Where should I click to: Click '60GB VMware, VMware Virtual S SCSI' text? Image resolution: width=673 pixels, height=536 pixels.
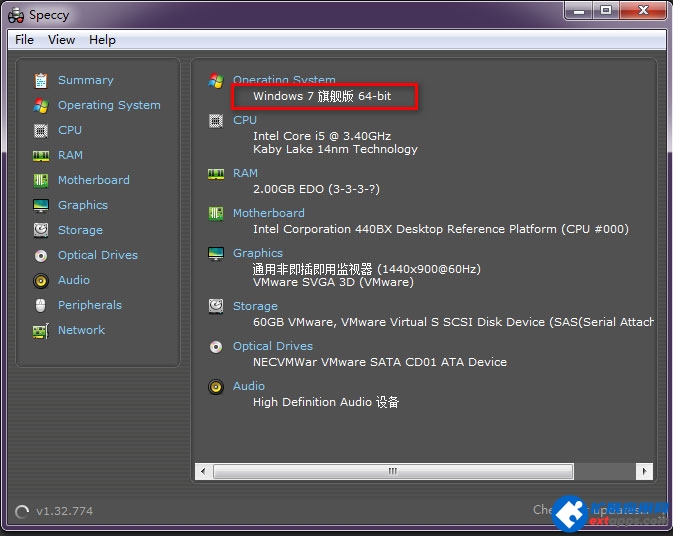(x=363, y=322)
